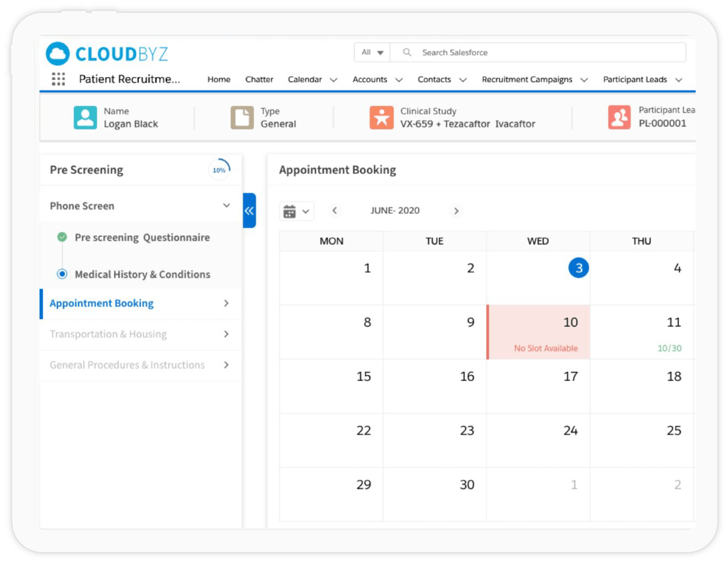Collapse the Phone Screen section
This screenshot has width=728, height=563.
click(226, 206)
